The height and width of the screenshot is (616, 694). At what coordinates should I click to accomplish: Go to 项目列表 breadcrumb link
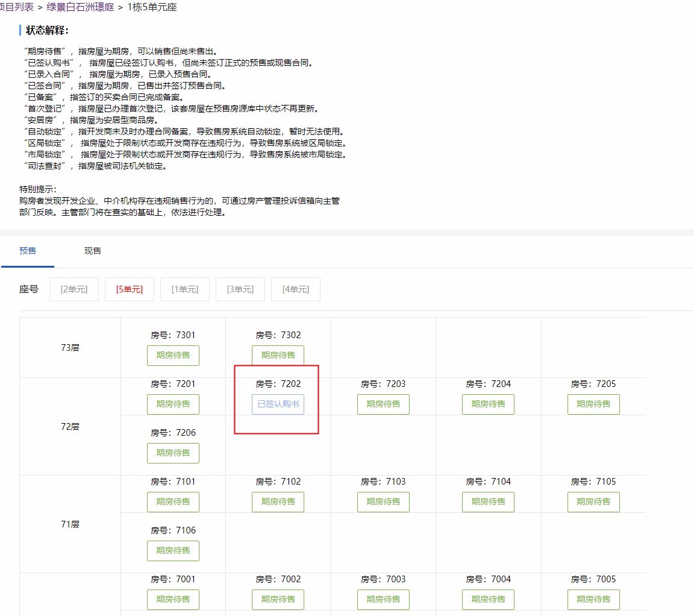tap(17, 7)
